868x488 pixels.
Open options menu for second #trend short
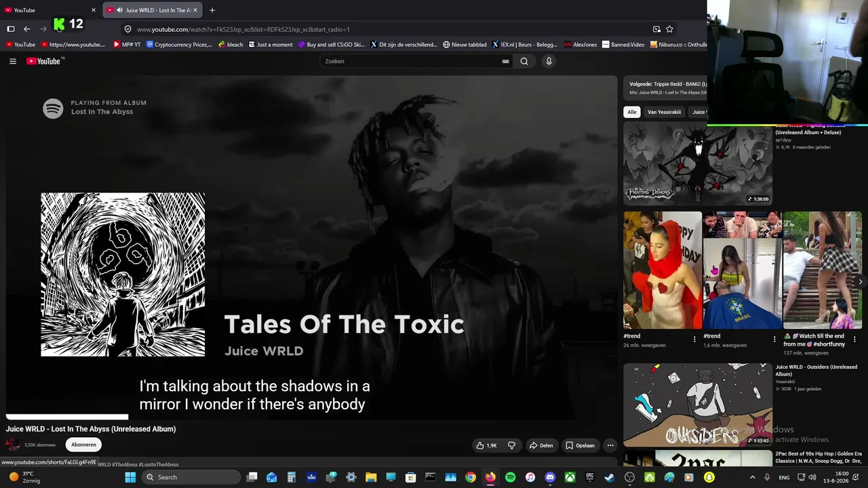774,339
